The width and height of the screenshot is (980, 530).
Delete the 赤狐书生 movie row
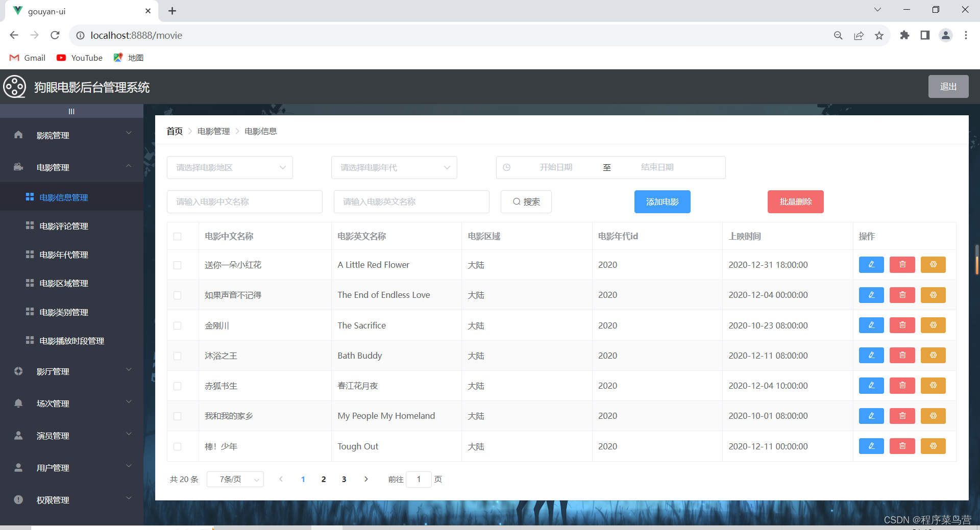point(902,386)
